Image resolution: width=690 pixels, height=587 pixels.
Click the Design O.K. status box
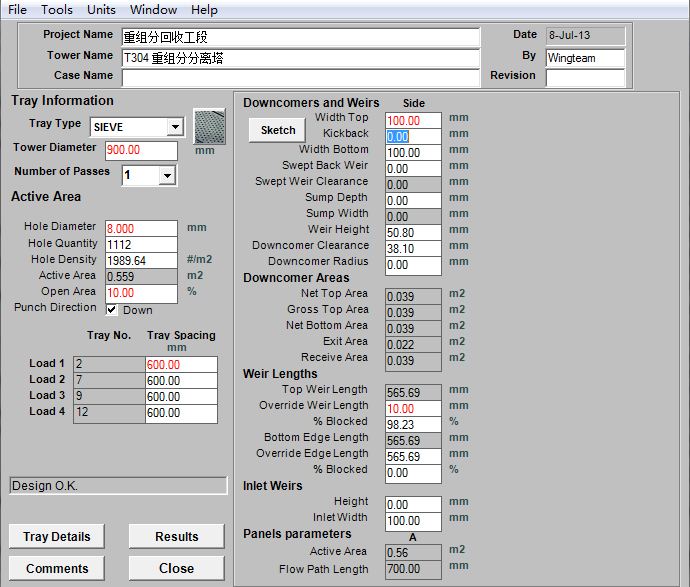[x=118, y=486]
